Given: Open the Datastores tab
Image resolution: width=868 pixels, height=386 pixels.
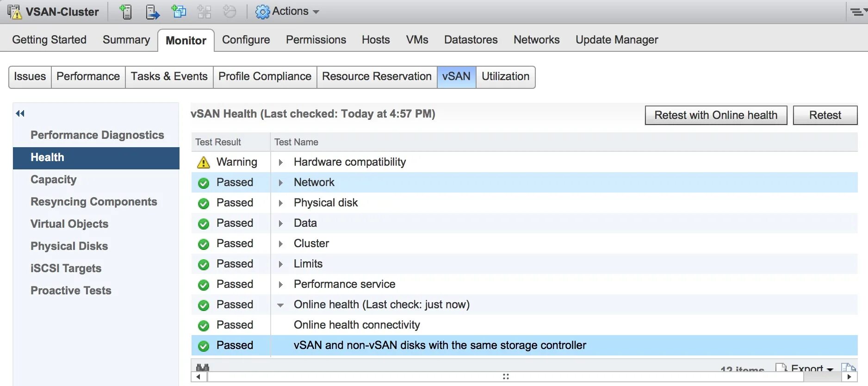Looking at the screenshot, I should [471, 40].
